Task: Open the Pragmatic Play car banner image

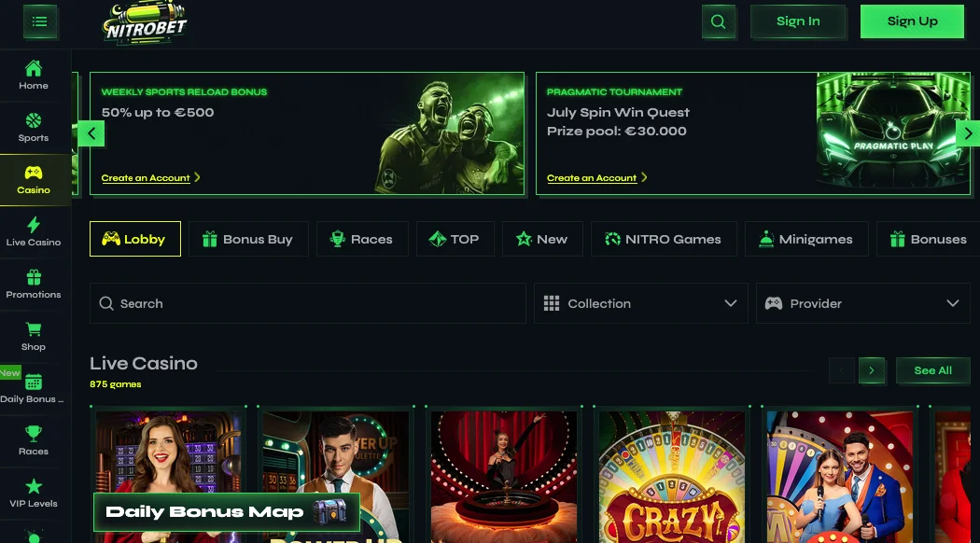Action: [x=893, y=133]
